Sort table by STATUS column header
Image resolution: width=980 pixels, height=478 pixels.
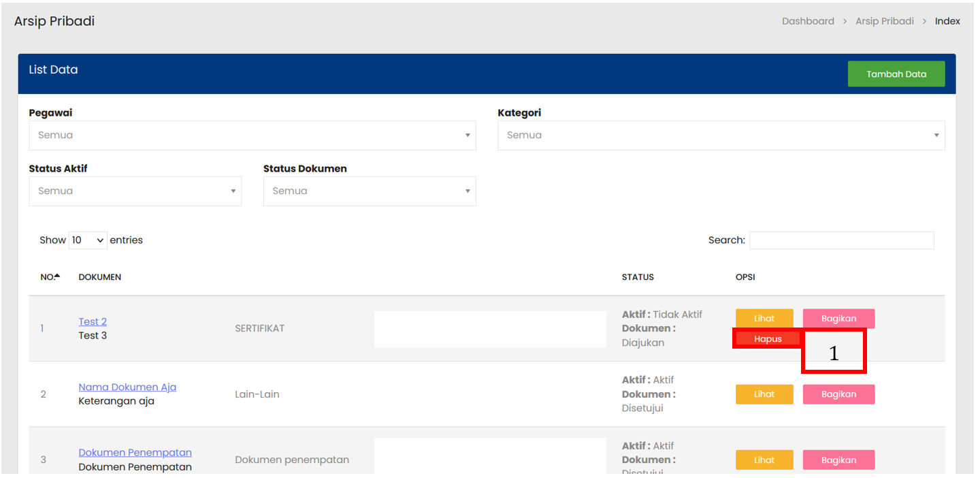click(x=638, y=277)
